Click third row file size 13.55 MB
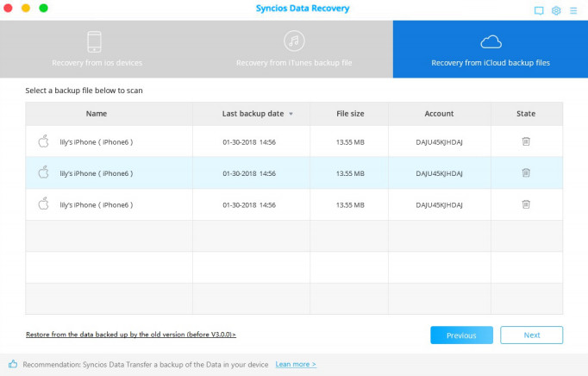 click(350, 205)
